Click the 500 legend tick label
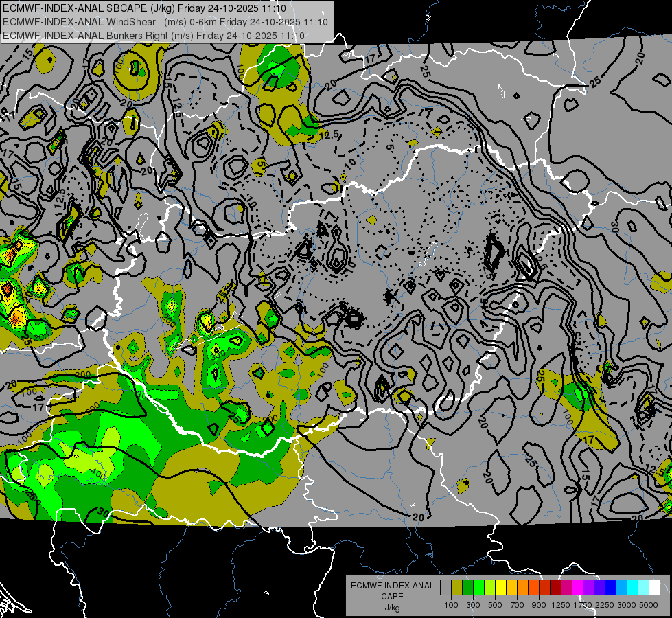 pyautogui.click(x=495, y=605)
